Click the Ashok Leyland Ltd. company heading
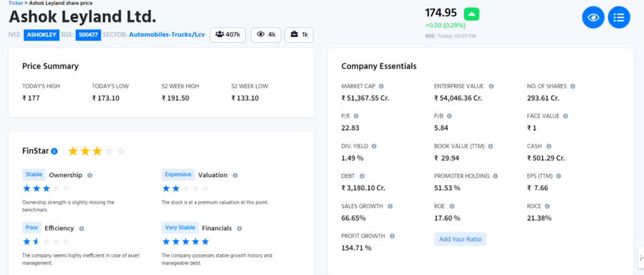This screenshot has height=275, width=644. [82, 17]
